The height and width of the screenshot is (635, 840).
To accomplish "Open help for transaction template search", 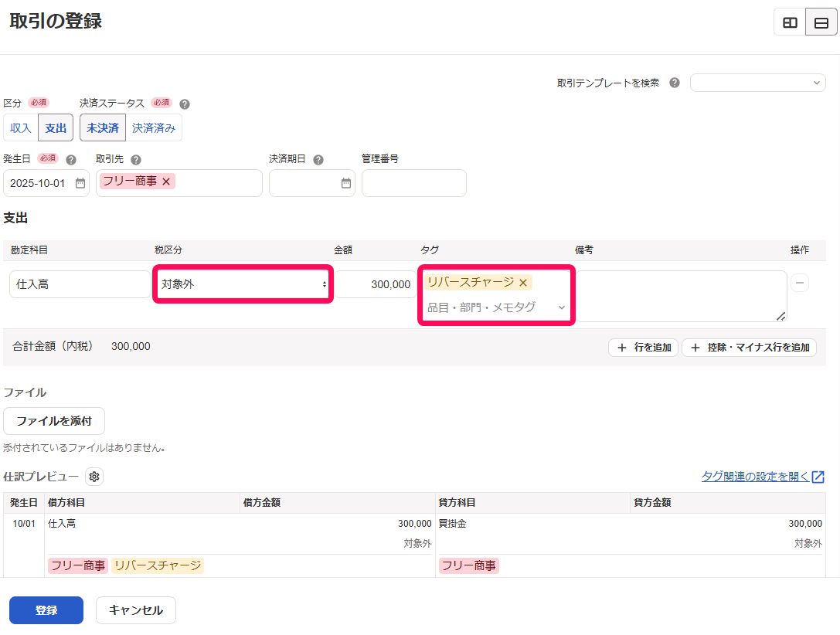I will pyautogui.click(x=675, y=83).
